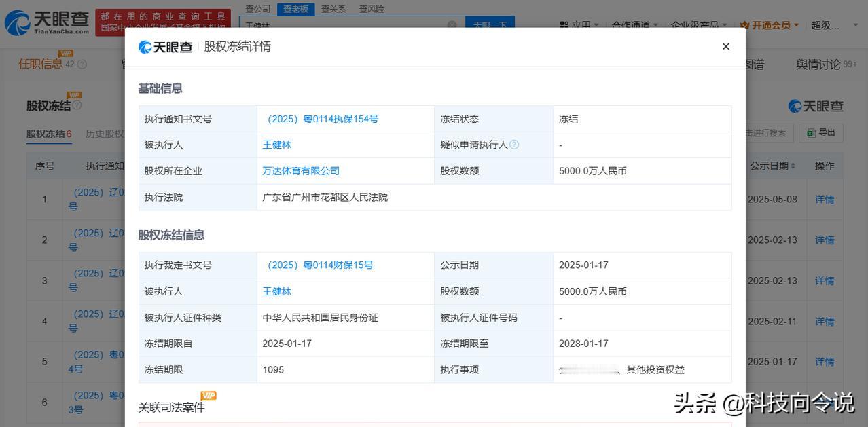Open the 万达体育有限公司 company link

(x=301, y=171)
